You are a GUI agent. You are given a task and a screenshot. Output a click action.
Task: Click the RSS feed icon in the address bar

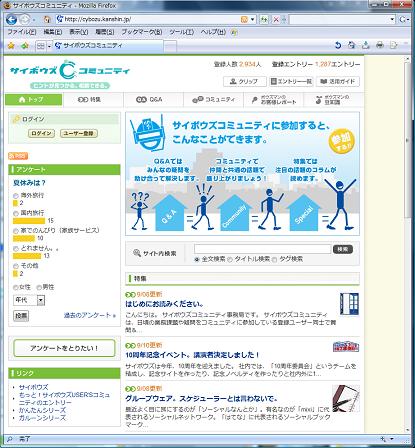[244, 20]
